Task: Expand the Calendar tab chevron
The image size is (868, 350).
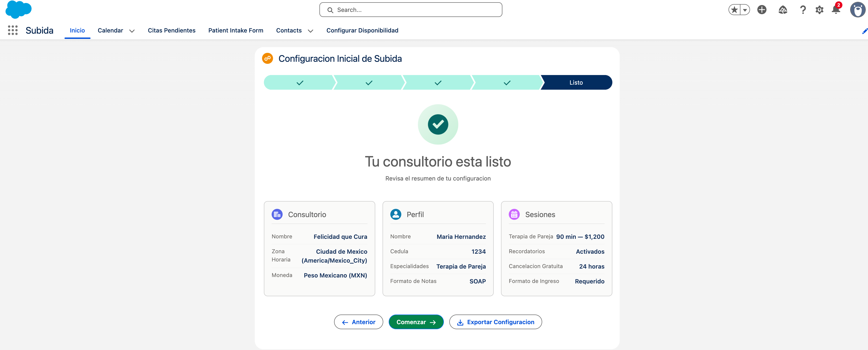Action: 132,31
